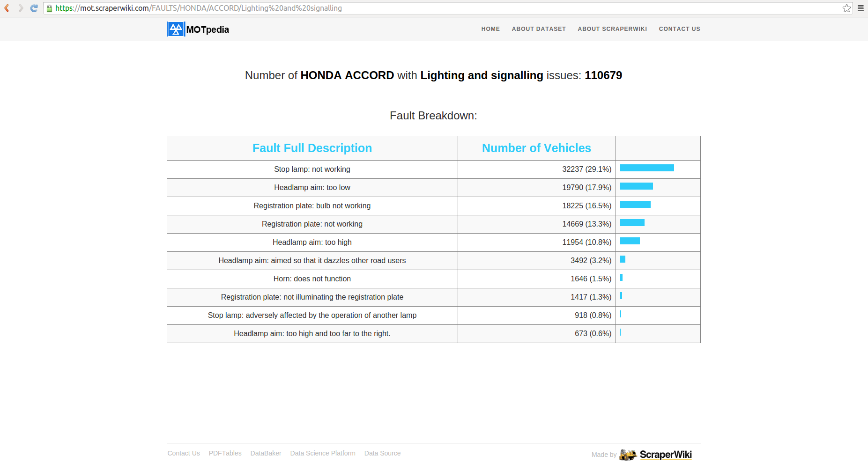Select 'Headlamp aim: too low' cell
Image resolution: width=868 pixels, height=470 pixels.
(x=312, y=187)
